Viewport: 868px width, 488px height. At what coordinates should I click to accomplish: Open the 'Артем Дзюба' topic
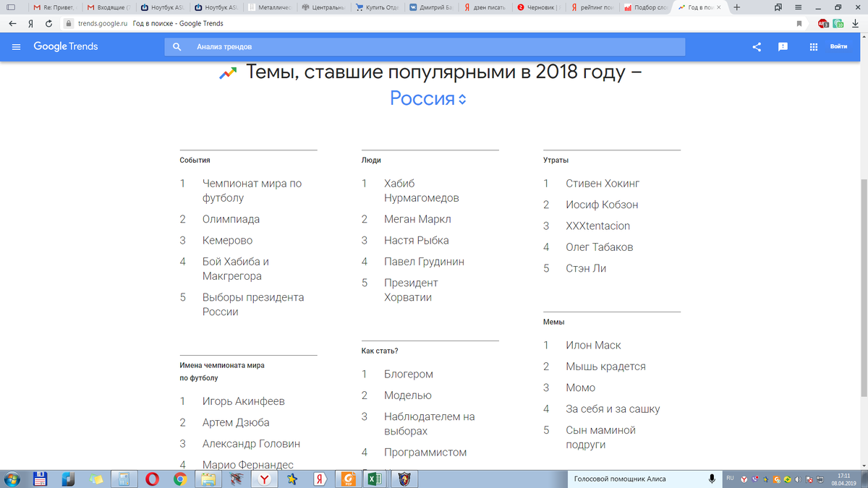point(236,422)
